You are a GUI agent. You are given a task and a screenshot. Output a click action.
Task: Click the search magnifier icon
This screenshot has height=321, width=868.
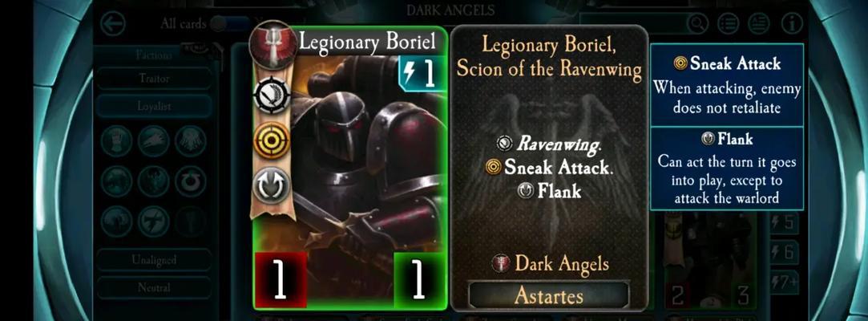(x=697, y=23)
